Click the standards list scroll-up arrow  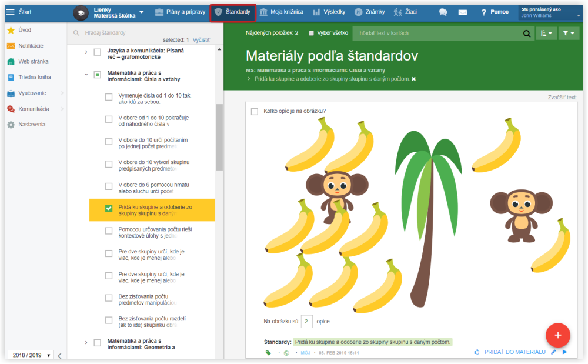pos(219,49)
